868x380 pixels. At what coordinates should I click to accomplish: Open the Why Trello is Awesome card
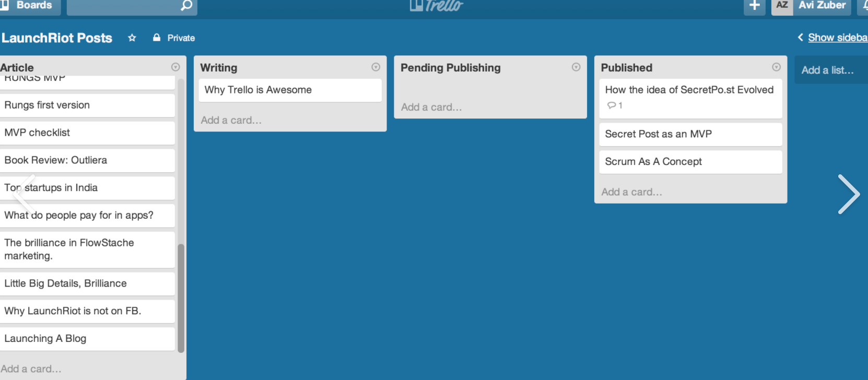tap(290, 90)
